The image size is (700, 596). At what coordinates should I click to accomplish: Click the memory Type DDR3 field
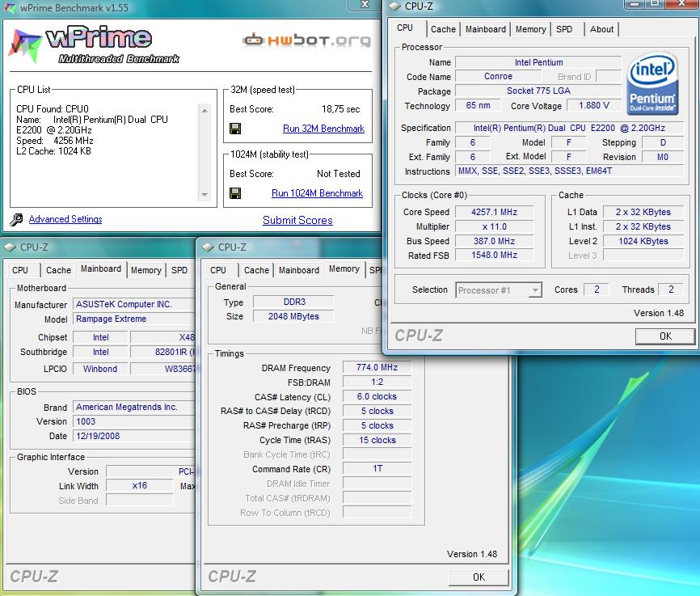point(293,302)
